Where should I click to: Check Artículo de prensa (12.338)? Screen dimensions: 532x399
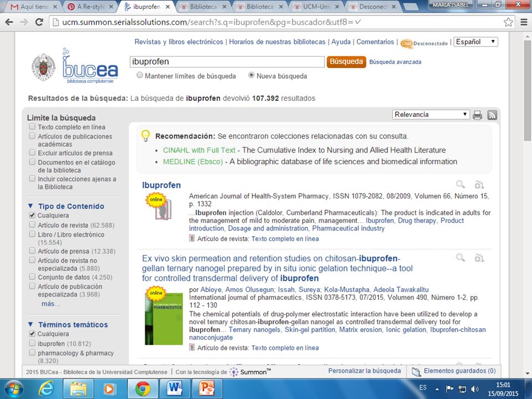[x=32, y=250]
